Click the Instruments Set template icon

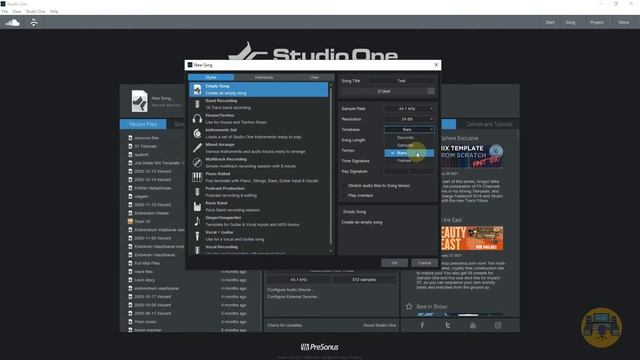pos(197,133)
